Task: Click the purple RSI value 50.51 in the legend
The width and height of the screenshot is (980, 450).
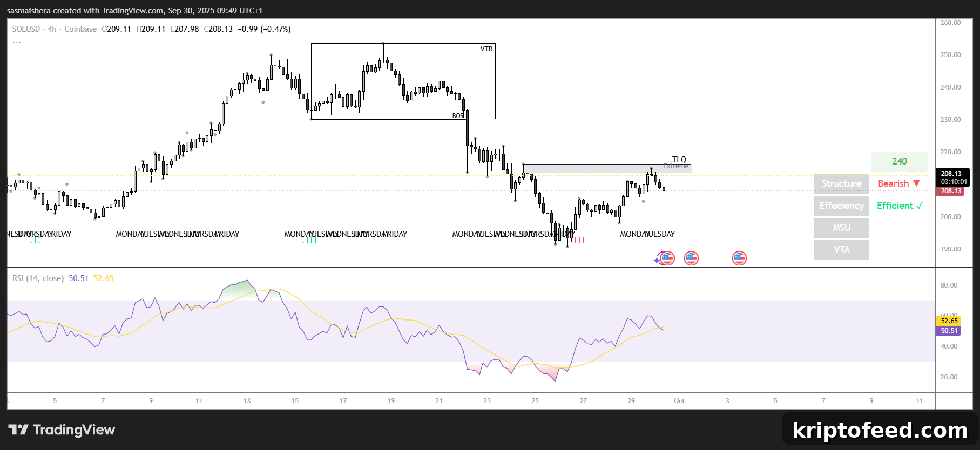Action: pos(79,278)
